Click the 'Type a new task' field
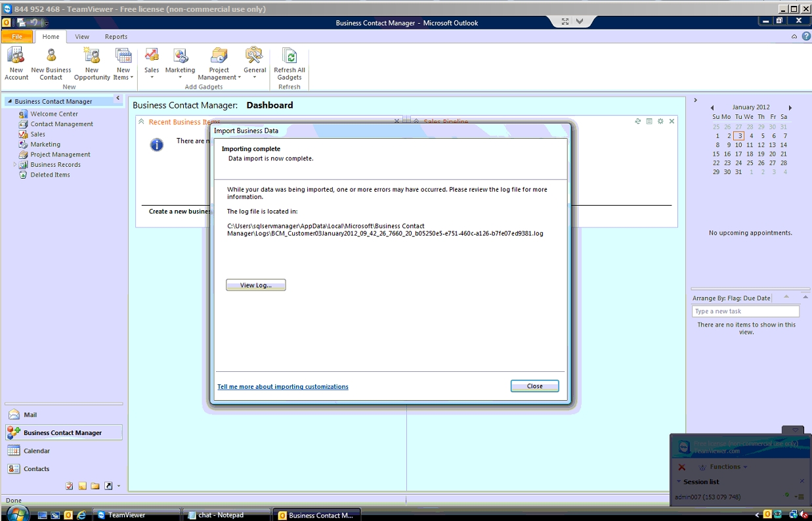 pos(745,311)
